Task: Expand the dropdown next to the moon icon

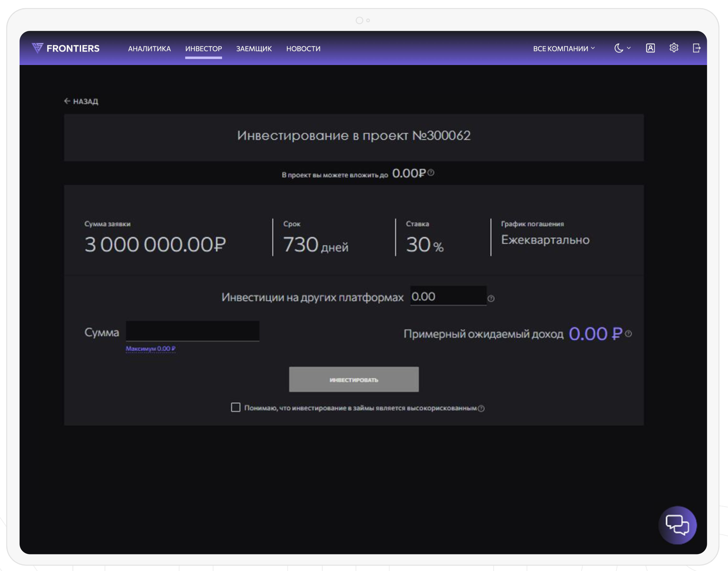Action: pos(629,48)
